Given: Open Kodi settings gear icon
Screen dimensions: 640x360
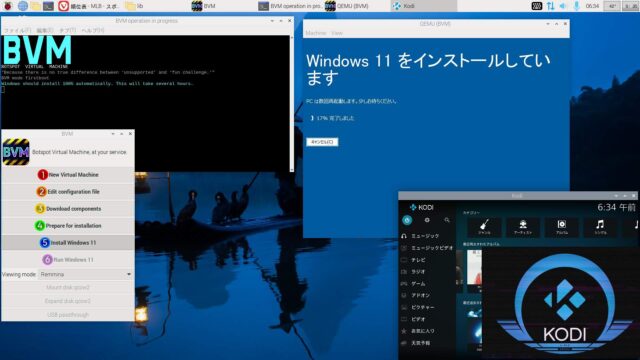Looking at the screenshot, I should [x=427, y=220].
